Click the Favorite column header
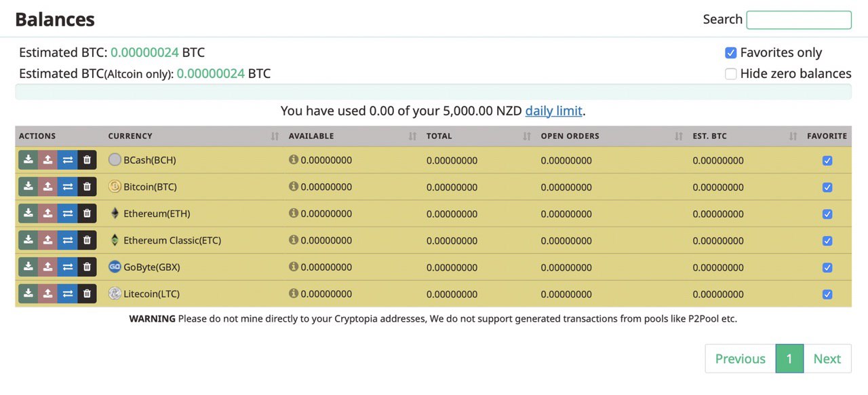Screen dimensions: 868x395 827,136
